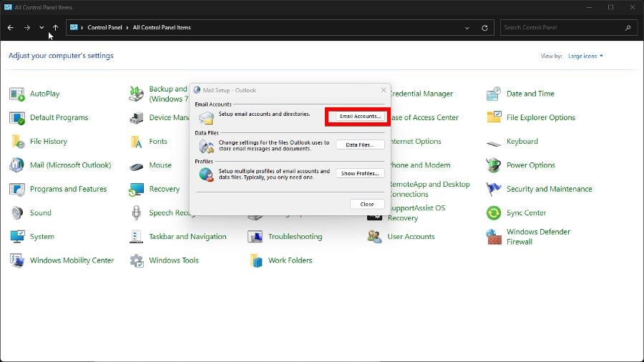
Task: Click the address bar Control Panel icon
Action: 74,27
